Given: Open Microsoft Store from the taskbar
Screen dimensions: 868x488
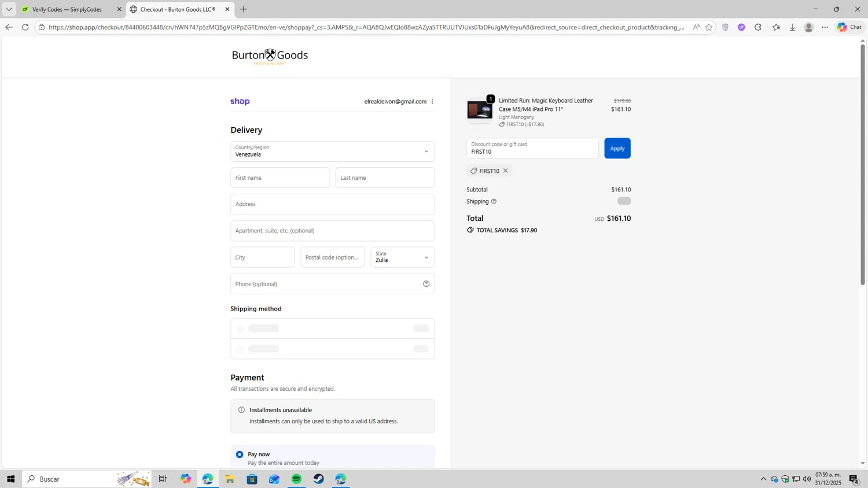Looking at the screenshot, I should pos(252,479).
